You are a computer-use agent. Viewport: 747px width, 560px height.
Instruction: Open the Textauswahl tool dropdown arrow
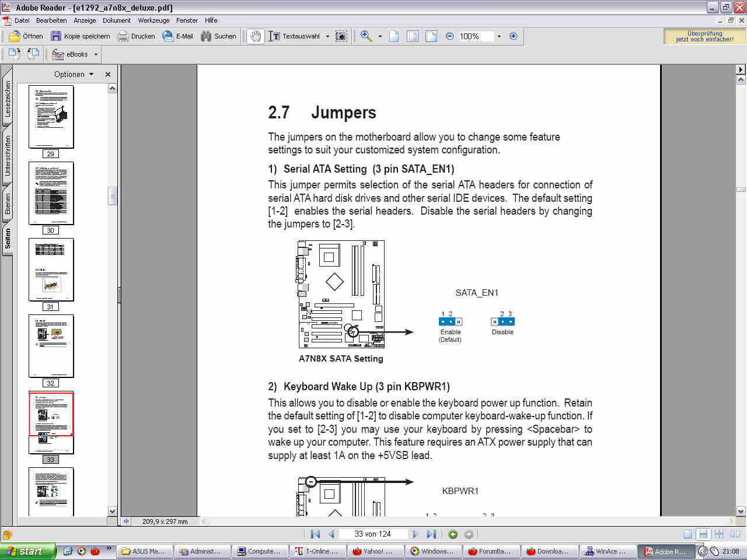click(327, 36)
